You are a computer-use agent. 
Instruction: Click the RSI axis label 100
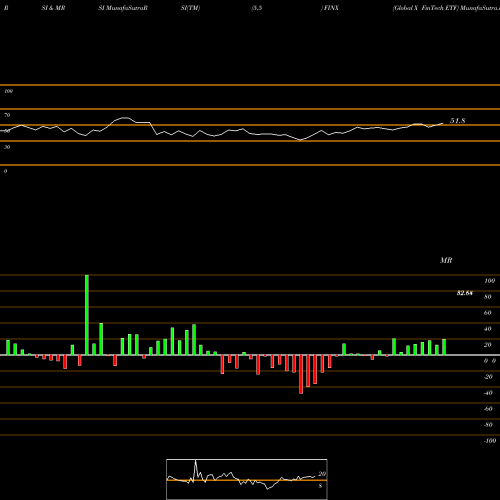pyautogui.click(x=9, y=91)
